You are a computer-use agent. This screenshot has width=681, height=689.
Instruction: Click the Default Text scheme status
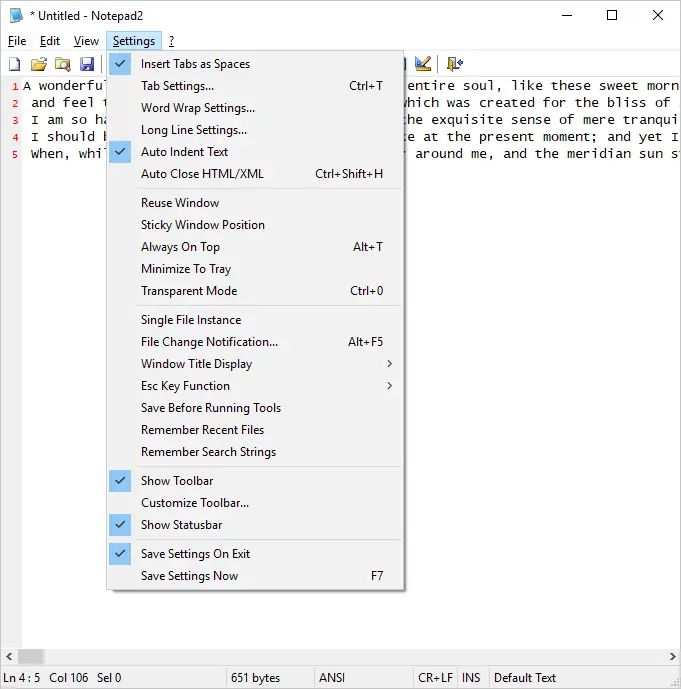(525, 678)
